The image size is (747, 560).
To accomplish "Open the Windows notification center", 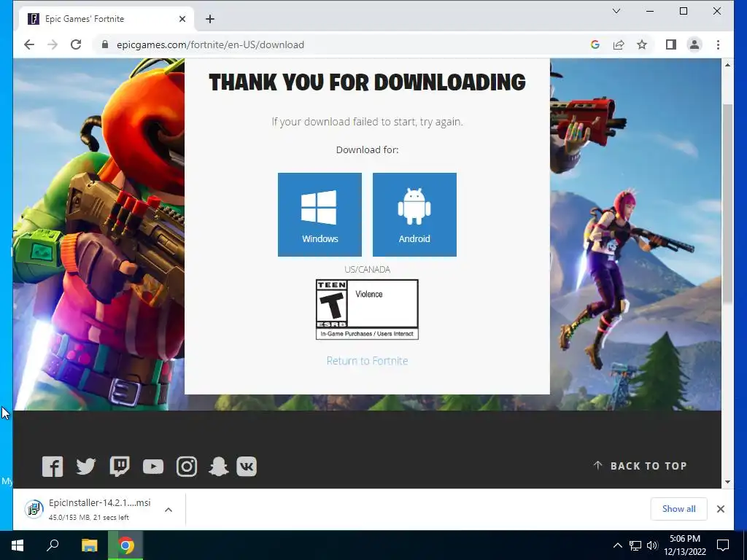I will [723, 545].
